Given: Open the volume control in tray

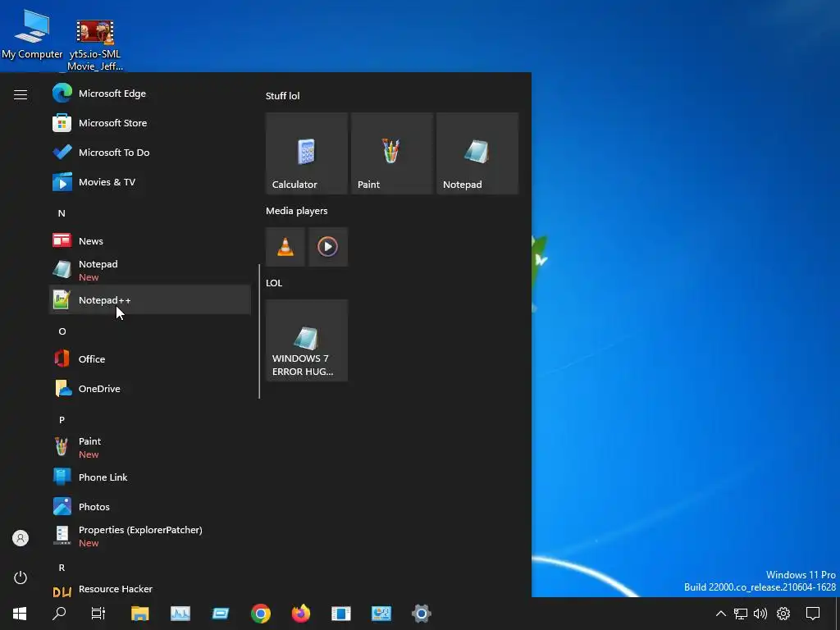Looking at the screenshot, I should click(760, 614).
